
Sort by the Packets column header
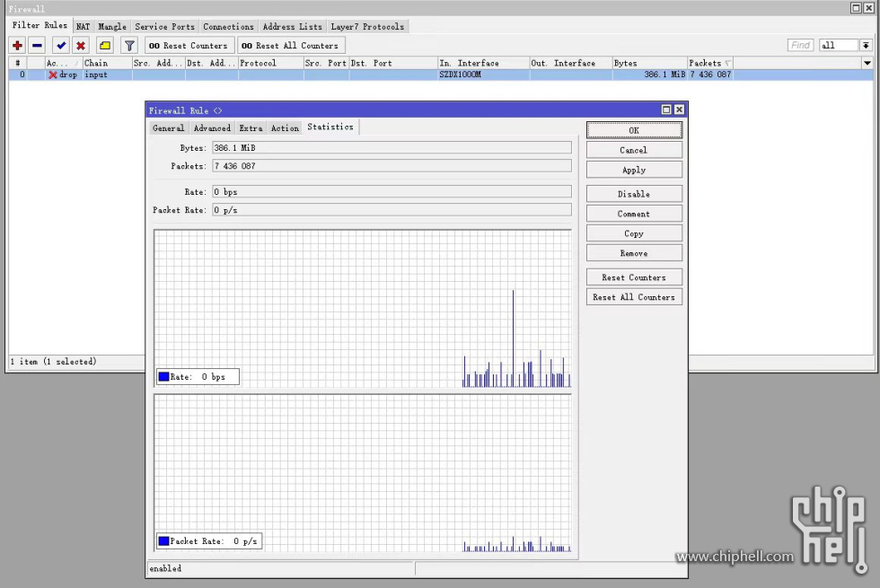(x=710, y=63)
